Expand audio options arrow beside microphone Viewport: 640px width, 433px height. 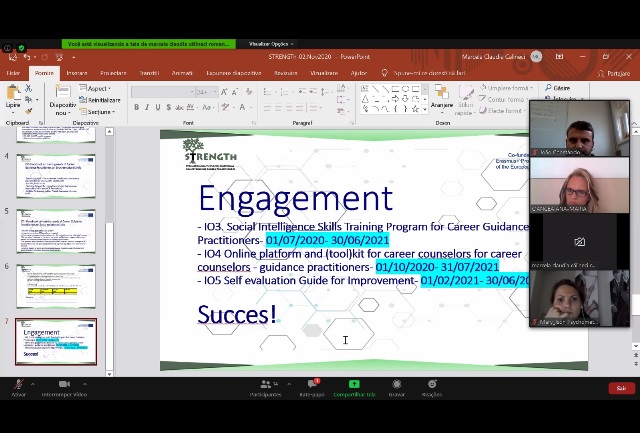[33, 384]
